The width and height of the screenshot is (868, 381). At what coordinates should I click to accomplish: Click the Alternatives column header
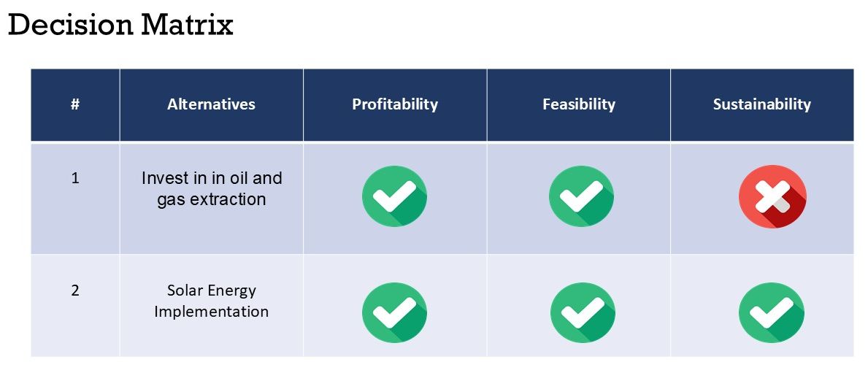211,104
